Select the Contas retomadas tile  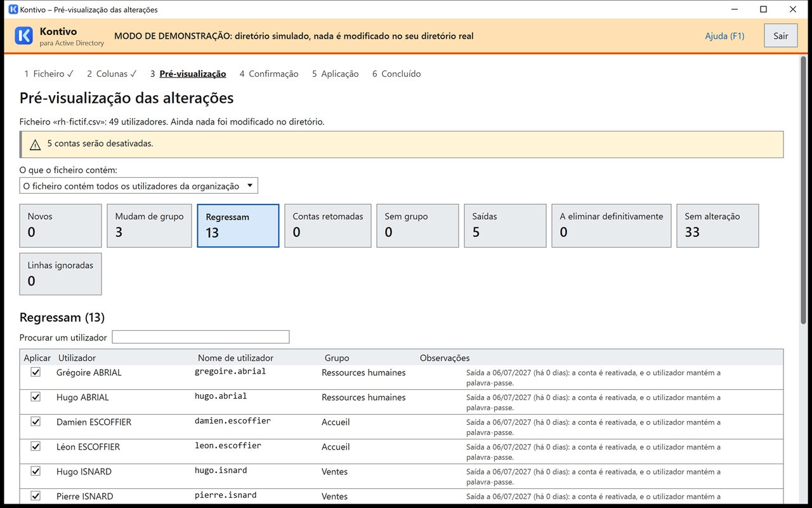(x=328, y=225)
